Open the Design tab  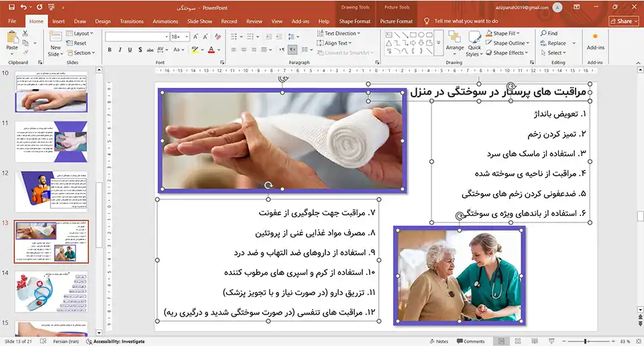click(x=103, y=21)
